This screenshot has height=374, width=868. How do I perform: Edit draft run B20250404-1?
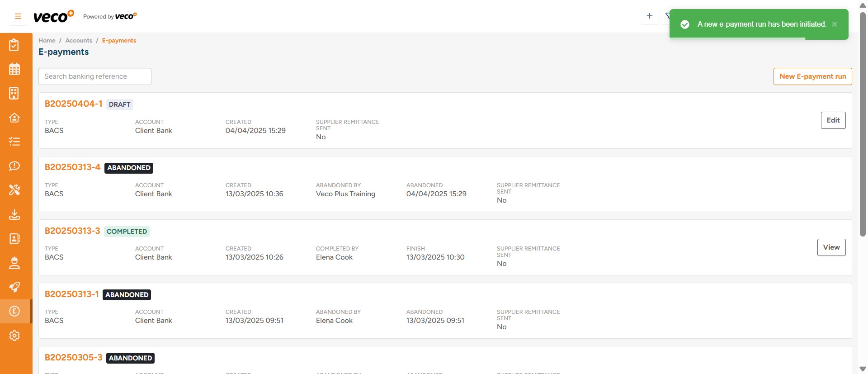point(833,120)
